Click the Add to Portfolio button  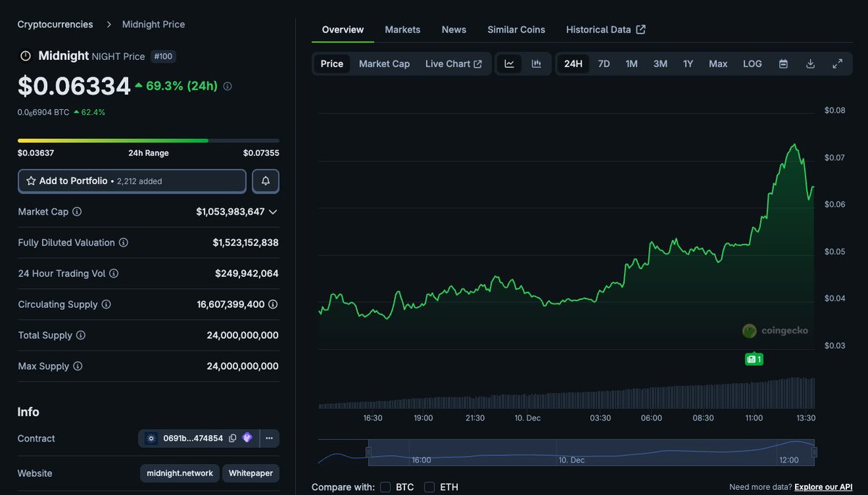pos(132,181)
